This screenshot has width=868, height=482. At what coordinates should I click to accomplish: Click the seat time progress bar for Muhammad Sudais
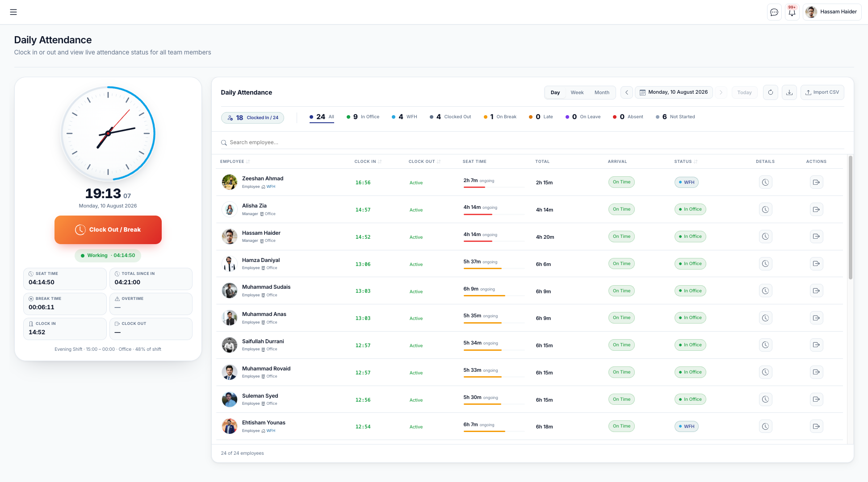494,295
